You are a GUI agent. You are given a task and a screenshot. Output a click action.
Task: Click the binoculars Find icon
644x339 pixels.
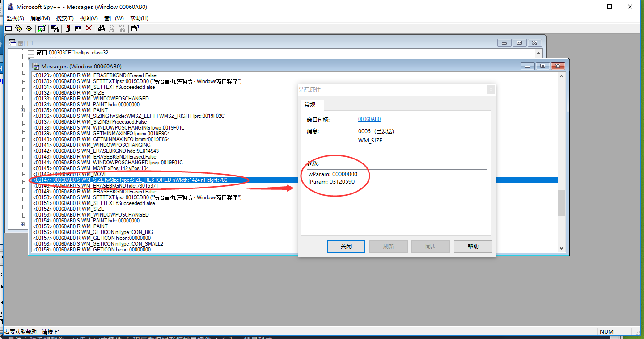pyautogui.click(x=102, y=29)
